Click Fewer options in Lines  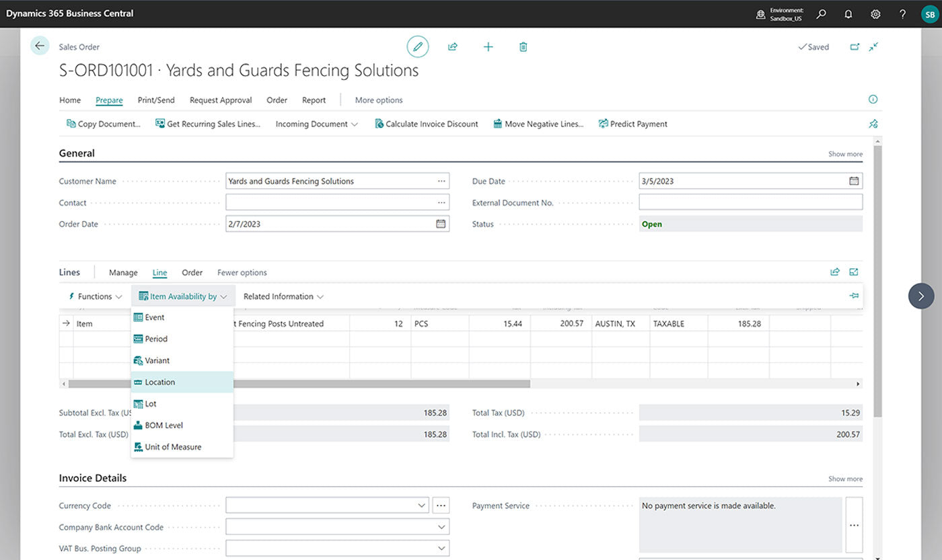coord(242,272)
